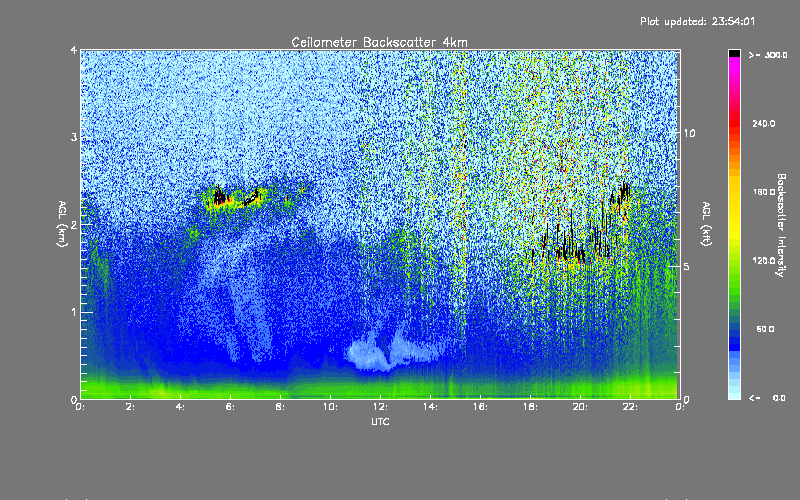This screenshot has height=500, width=800.
Task: Click the '4:' tick on the UTC axis
Action: pyautogui.click(x=180, y=407)
